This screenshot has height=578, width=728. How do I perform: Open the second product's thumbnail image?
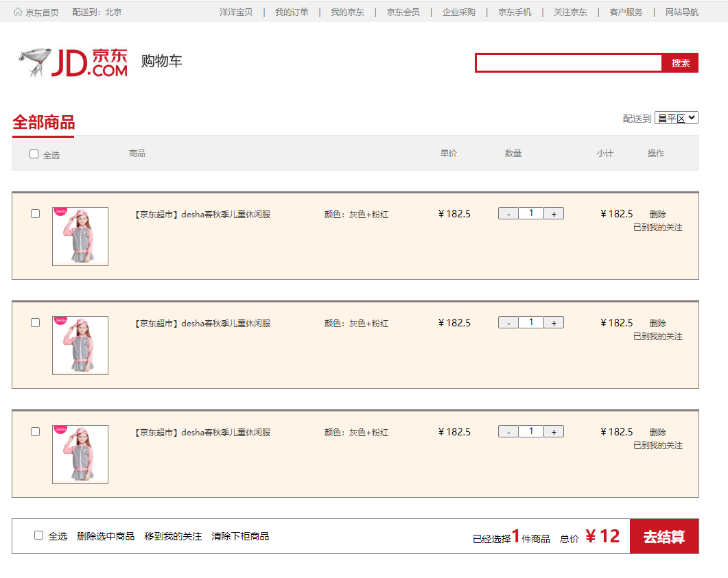80,345
